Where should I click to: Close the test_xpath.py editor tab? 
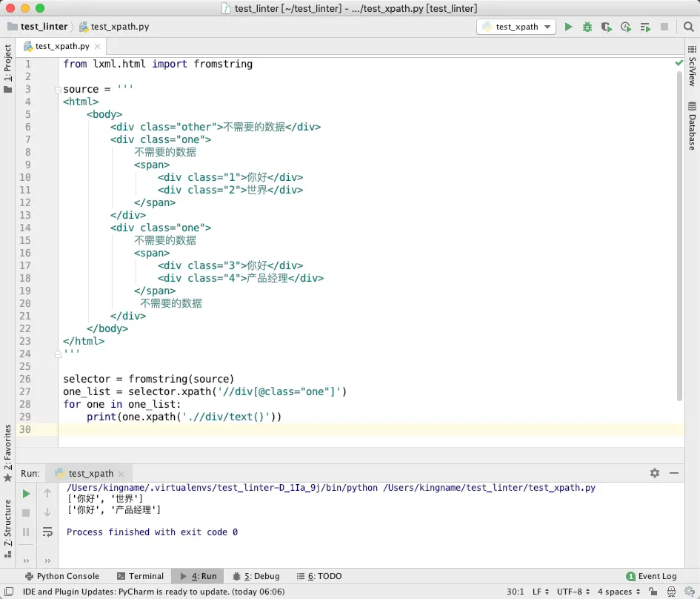coord(97,46)
